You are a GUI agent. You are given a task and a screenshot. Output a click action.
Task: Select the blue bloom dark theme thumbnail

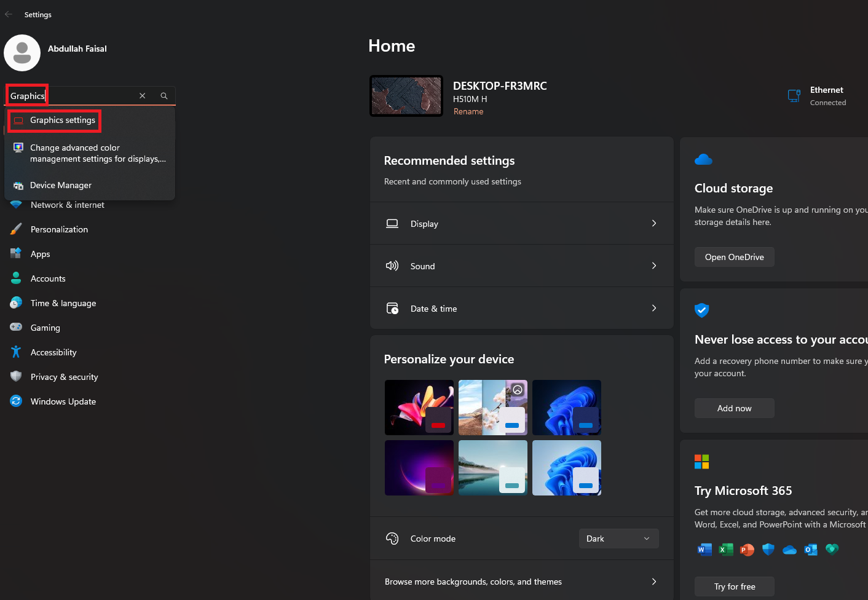[566, 408]
